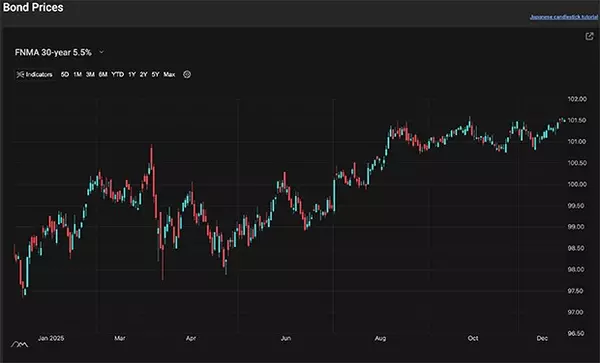The width and height of the screenshot is (600, 363).
Task: Click the Oct date axis label
Action: 473,338
